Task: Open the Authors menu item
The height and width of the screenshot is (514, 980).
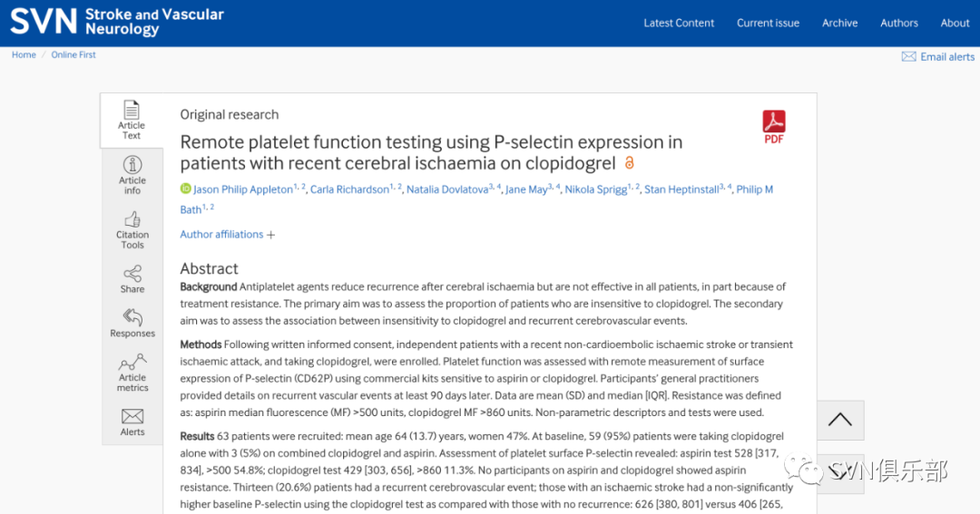Action: (x=898, y=23)
